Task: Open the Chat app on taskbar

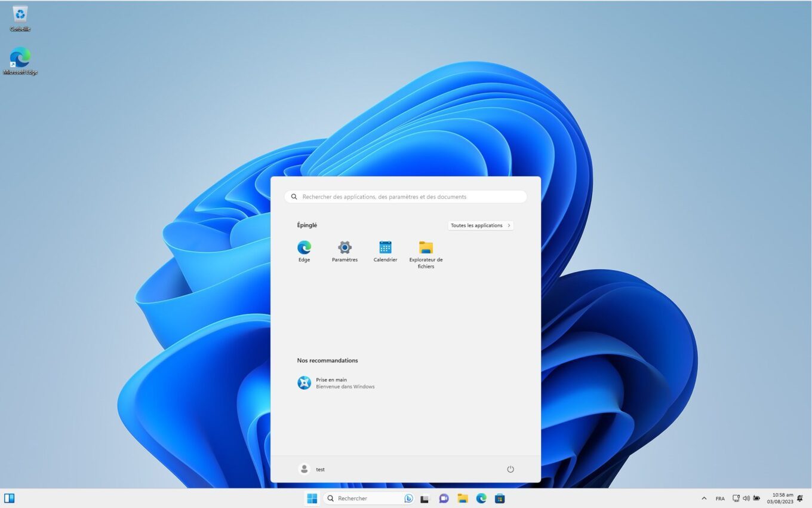Action: [x=444, y=498]
